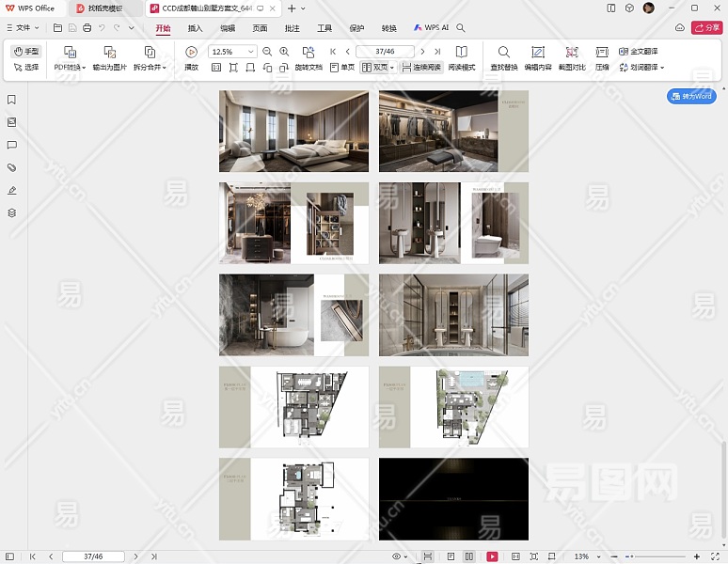The width and height of the screenshot is (728, 564).
Task: Click the 转为Word button
Action: point(691,96)
